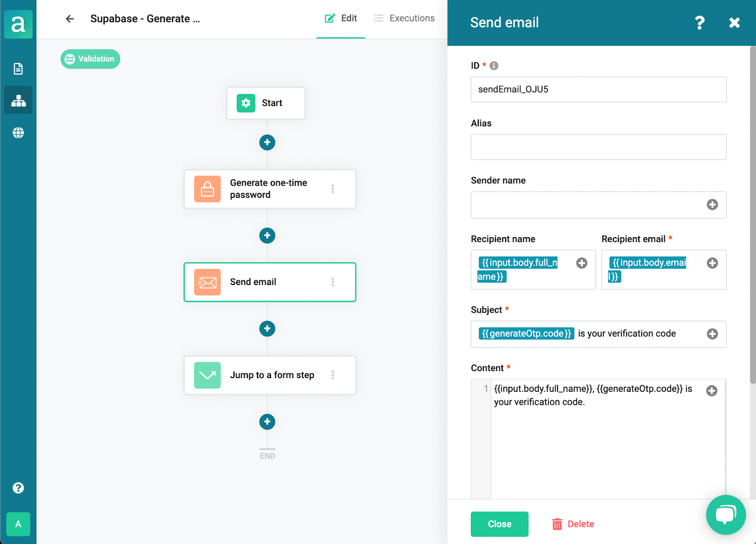Insert variable into Recipient email field
The width and height of the screenshot is (756, 544).
(x=712, y=263)
